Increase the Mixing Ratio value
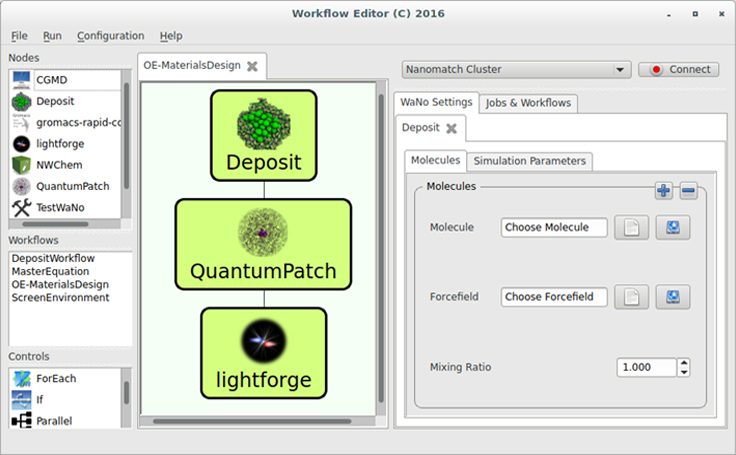The height and width of the screenshot is (455, 736). tap(684, 362)
